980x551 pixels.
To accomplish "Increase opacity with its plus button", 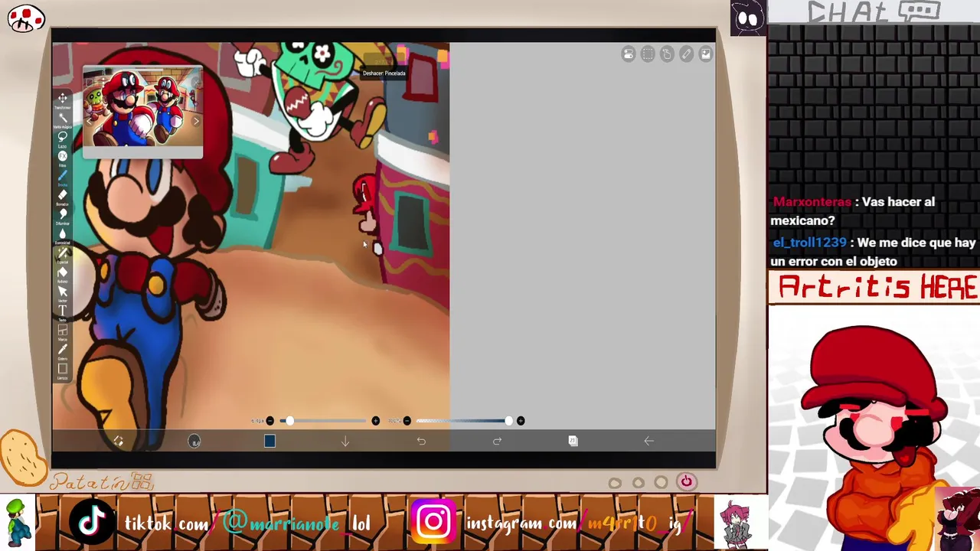I will pos(521,421).
